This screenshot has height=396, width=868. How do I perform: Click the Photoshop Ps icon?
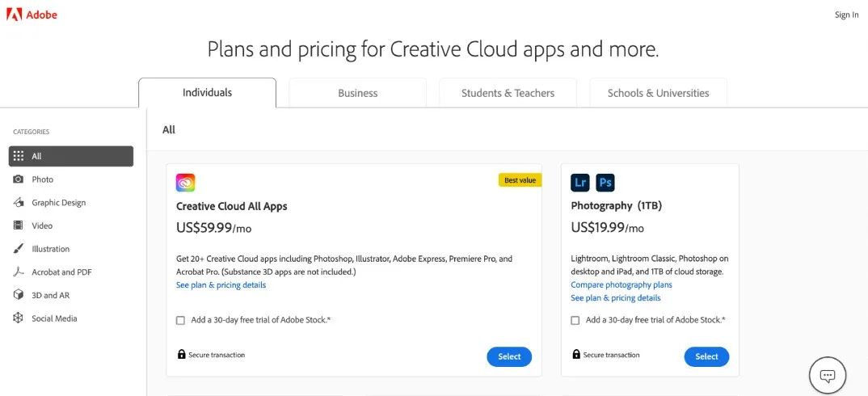tap(605, 182)
